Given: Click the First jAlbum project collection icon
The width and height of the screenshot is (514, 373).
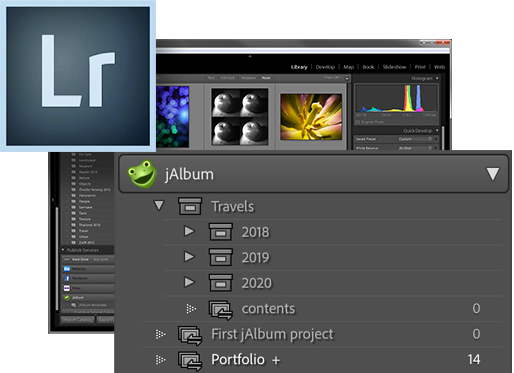Looking at the screenshot, I should 190,335.
